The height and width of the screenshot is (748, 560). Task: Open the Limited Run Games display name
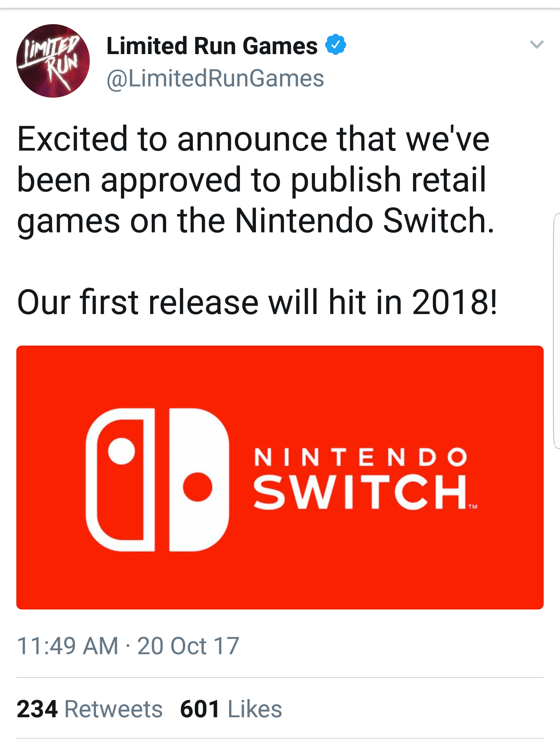[212, 46]
